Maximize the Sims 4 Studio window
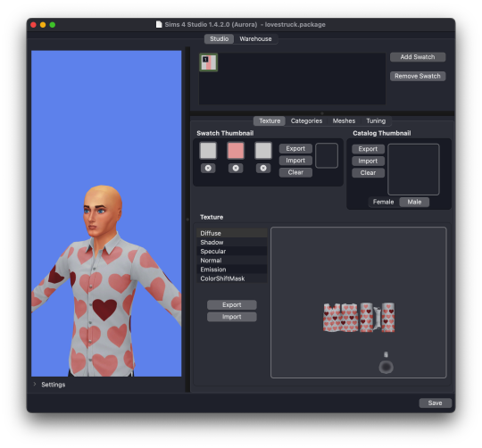Screen dimensions: 482x448 pos(53,25)
